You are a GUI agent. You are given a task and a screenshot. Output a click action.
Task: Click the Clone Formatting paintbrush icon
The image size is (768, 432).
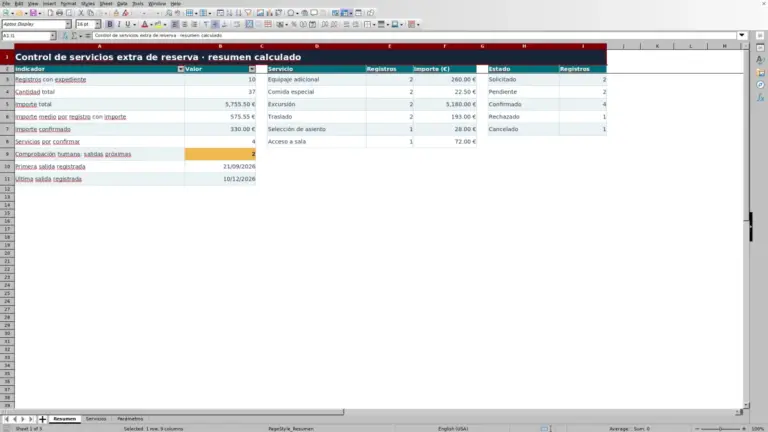point(116,13)
